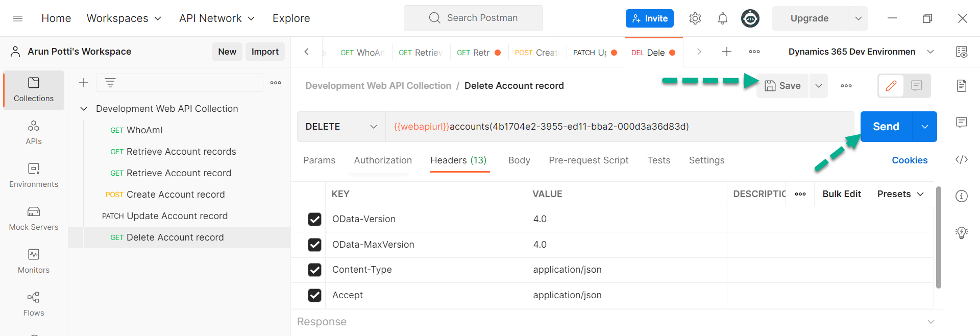Open Save options dropdown arrow

[x=819, y=86]
